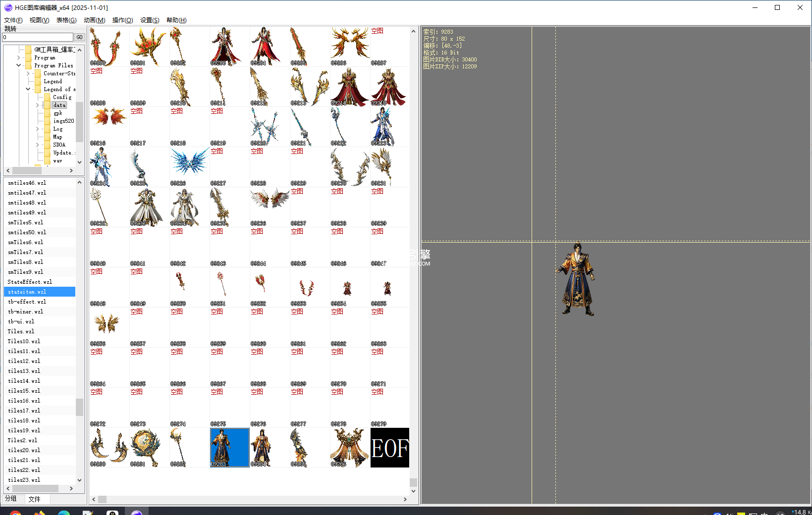This screenshot has width=812, height=515.
Task: Select the twin crescent blades sprite 09280
Action: click(x=109, y=448)
